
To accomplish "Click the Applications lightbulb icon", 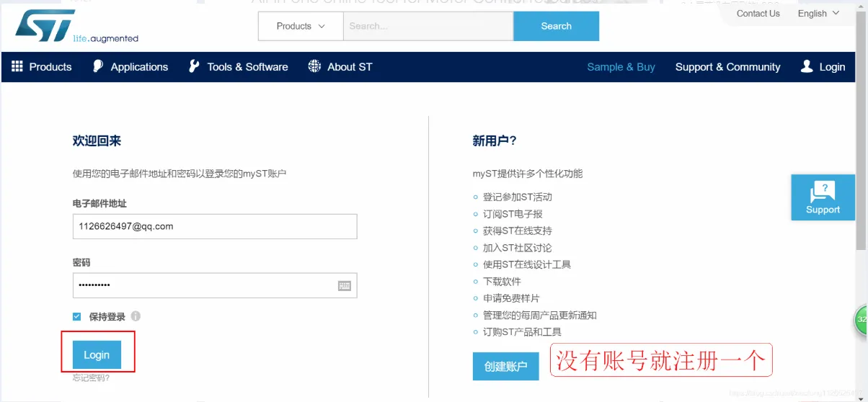I will (x=98, y=66).
